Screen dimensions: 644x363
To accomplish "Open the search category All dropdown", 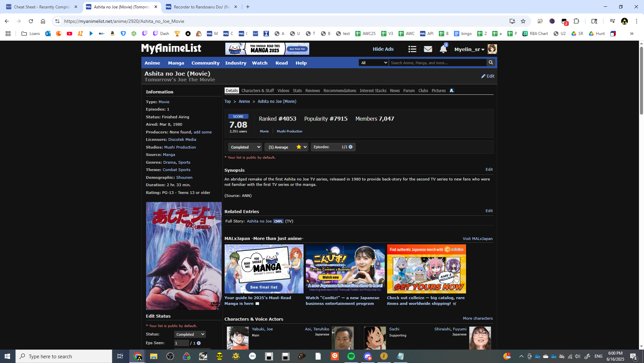I will click(374, 63).
